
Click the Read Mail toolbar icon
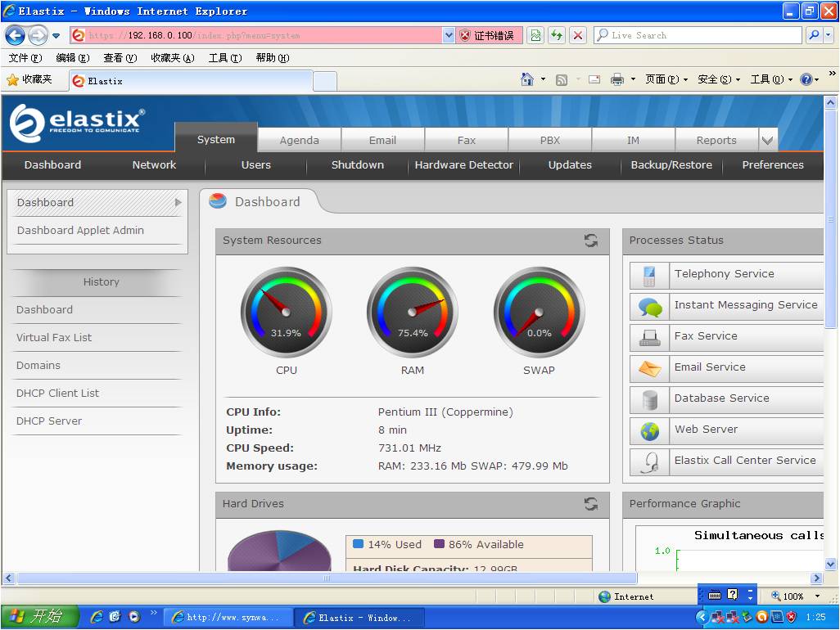tap(594, 79)
